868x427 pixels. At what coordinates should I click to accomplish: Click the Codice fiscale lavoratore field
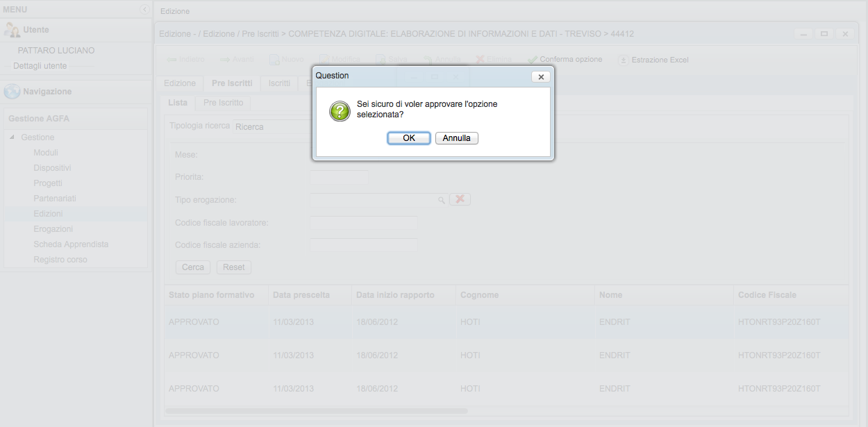pos(364,223)
